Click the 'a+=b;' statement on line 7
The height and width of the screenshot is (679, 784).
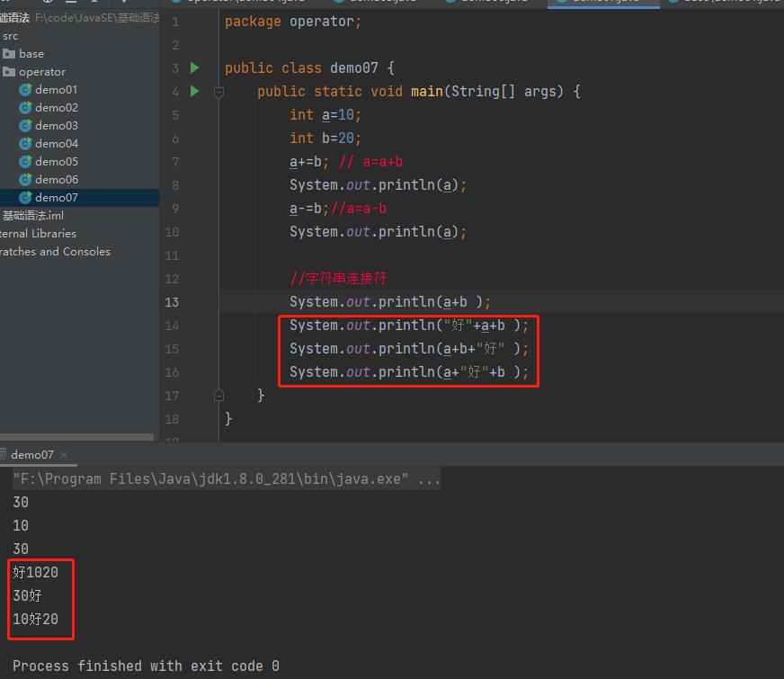point(309,162)
